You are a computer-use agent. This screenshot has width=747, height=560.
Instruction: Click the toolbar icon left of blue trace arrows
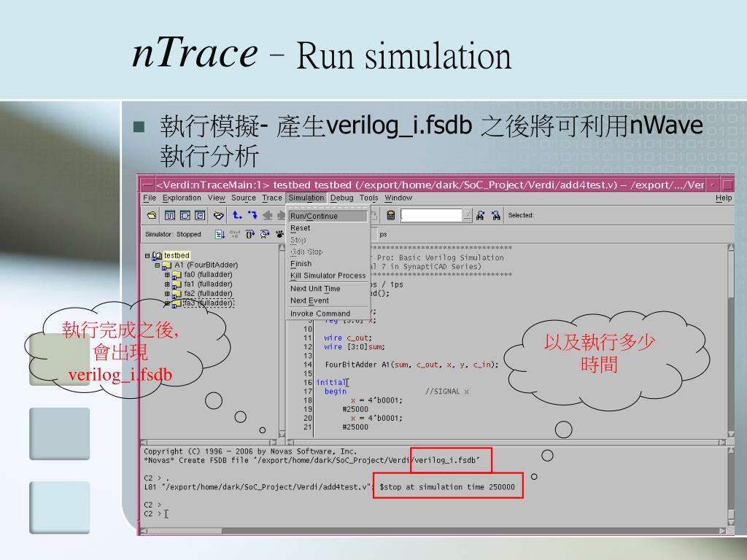pos(219,215)
